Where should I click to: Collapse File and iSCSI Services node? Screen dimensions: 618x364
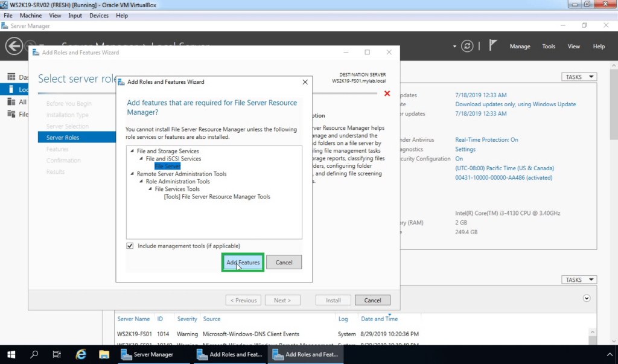coord(141,159)
